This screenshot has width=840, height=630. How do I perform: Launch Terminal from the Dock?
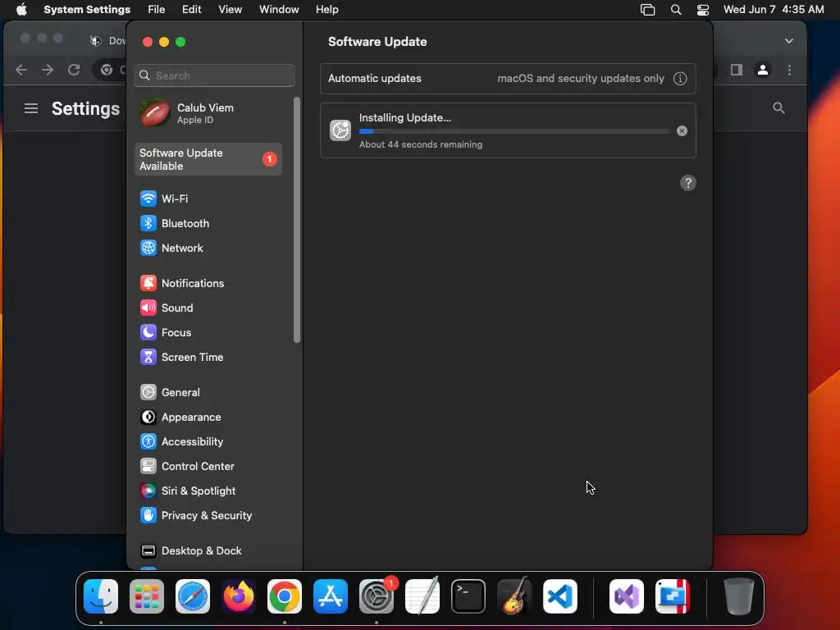(468, 596)
